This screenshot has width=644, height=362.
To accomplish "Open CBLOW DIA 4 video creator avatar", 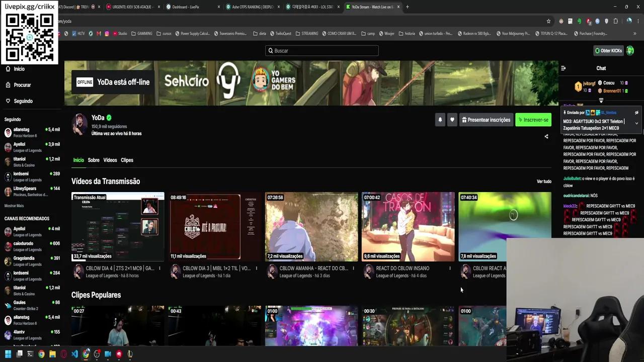I will click(x=78, y=271).
